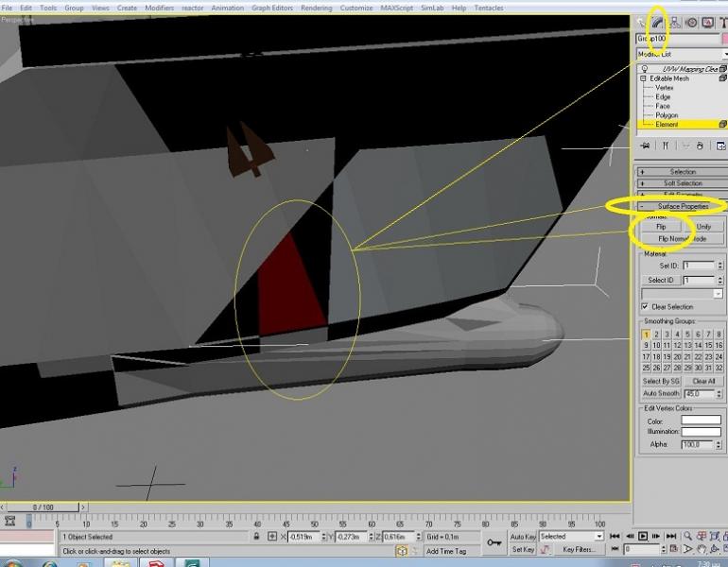Click Absolute Mode Transform Type-In icon
The image size is (728, 567).
272,537
